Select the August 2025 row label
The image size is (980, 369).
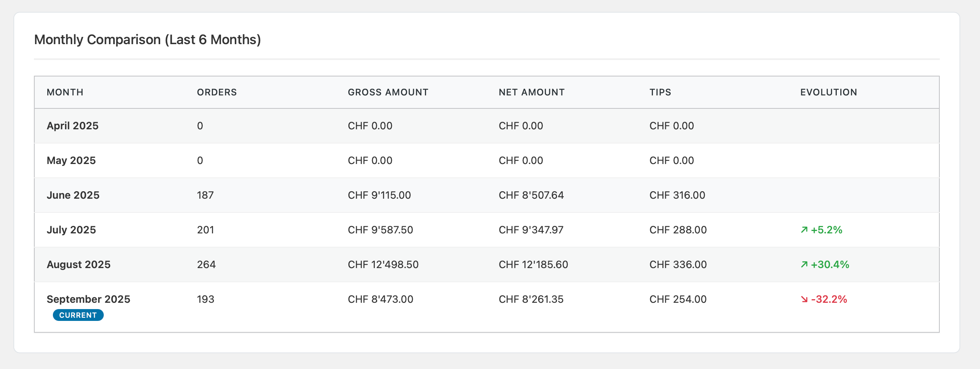79,265
